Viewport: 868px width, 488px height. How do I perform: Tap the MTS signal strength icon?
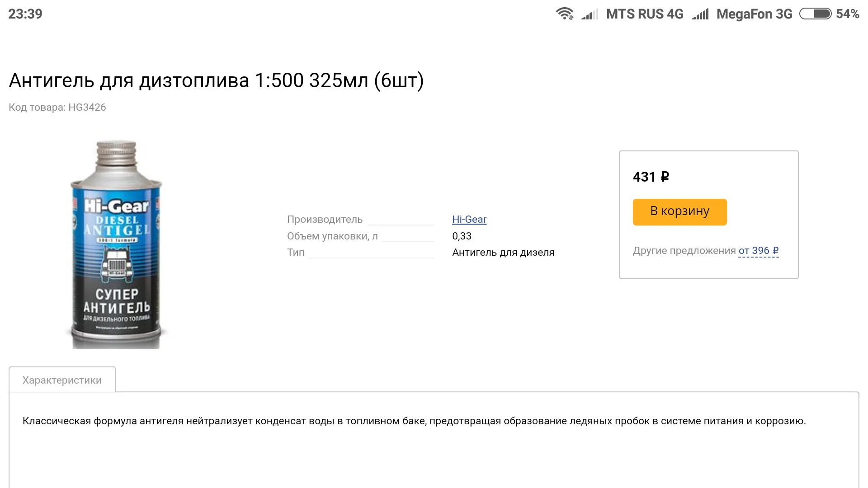point(590,14)
